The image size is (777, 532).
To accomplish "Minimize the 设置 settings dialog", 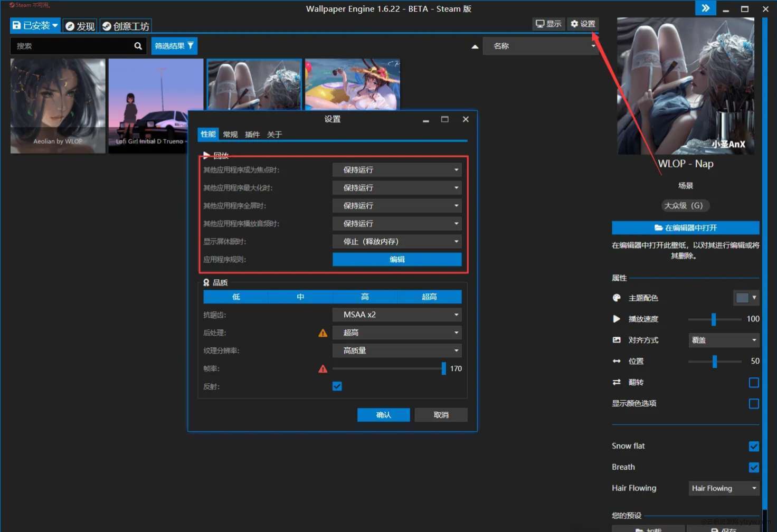I will 425,120.
